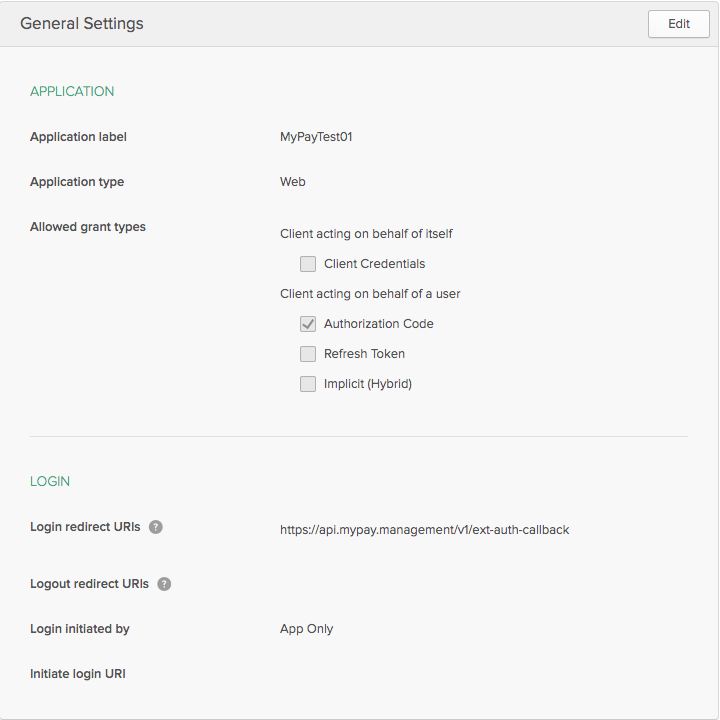Select the login redirect URI ext-auth-callback text
Viewport: 720px width, 720px height.
424,530
